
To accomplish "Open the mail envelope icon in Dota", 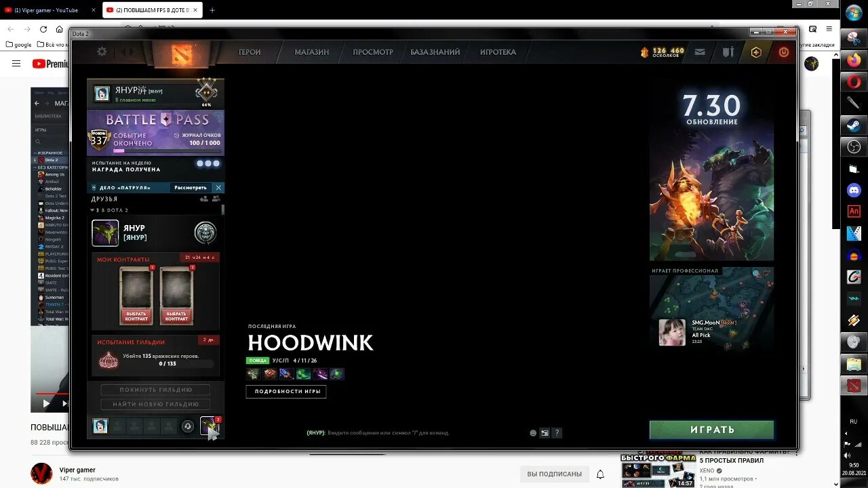I will click(700, 52).
